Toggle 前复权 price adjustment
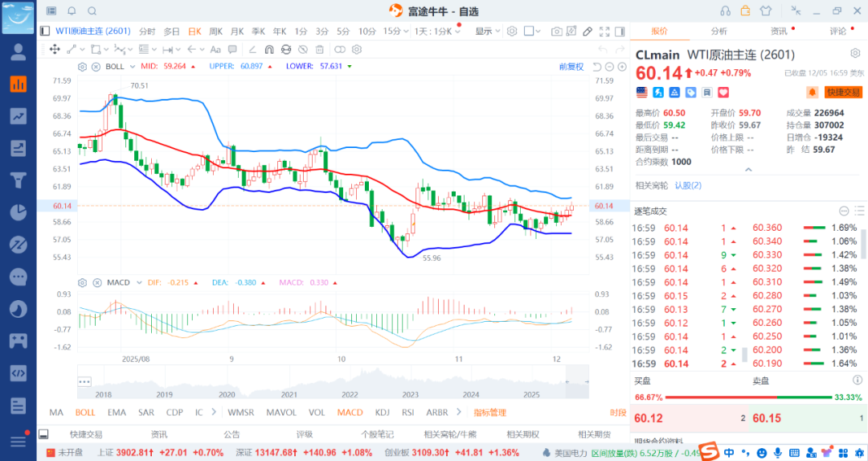Image resolution: width=868 pixels, height=461 pixels. click(x=571, y=67)
